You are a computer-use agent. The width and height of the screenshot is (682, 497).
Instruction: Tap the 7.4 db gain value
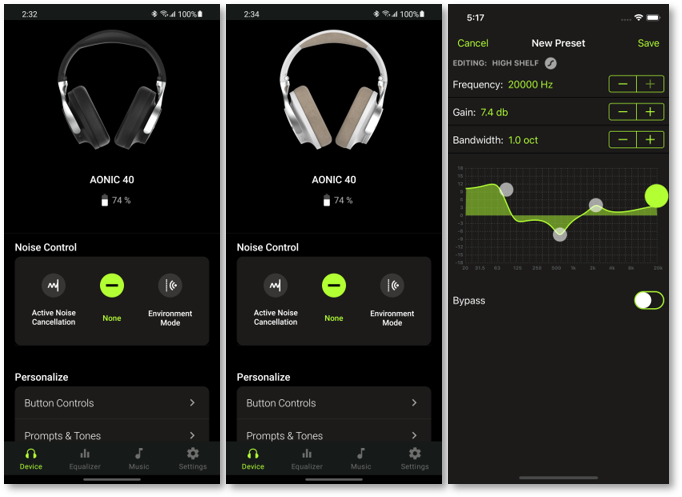tap(494, 112)
